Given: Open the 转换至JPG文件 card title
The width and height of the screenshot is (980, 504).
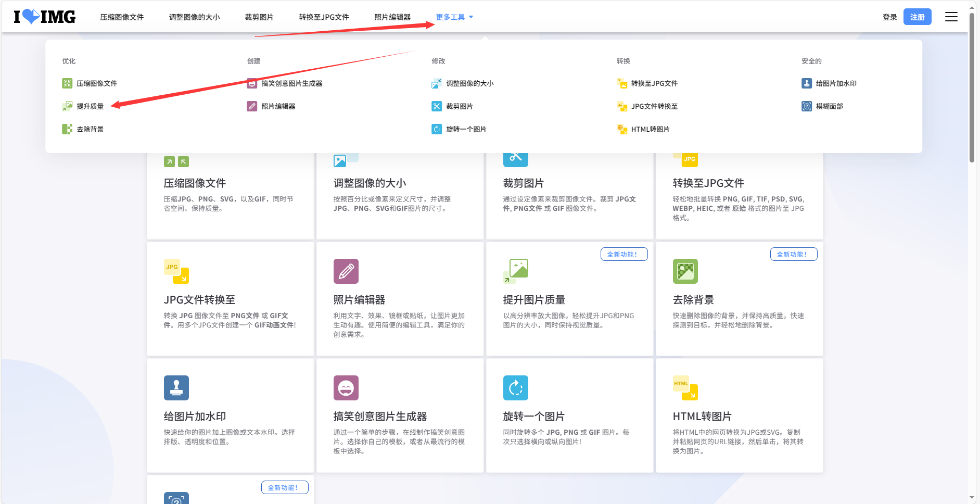Looking at the screenshot, I should coord(708,183).
